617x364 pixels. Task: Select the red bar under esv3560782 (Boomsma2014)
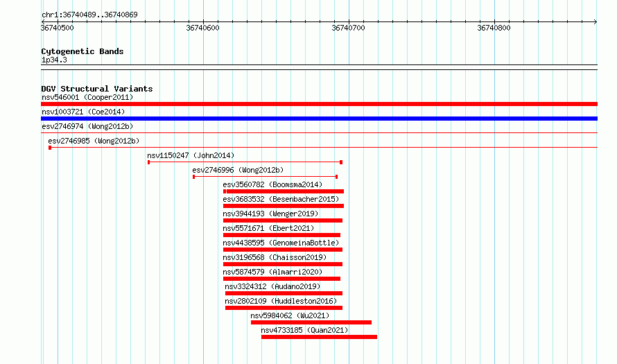click(x=284, y=191)
